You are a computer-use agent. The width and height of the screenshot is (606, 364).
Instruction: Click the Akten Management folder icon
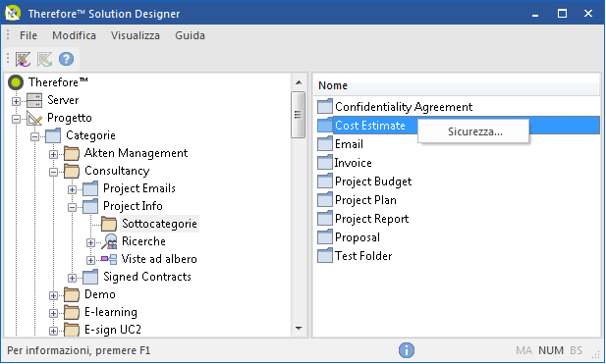click(72, 153)
